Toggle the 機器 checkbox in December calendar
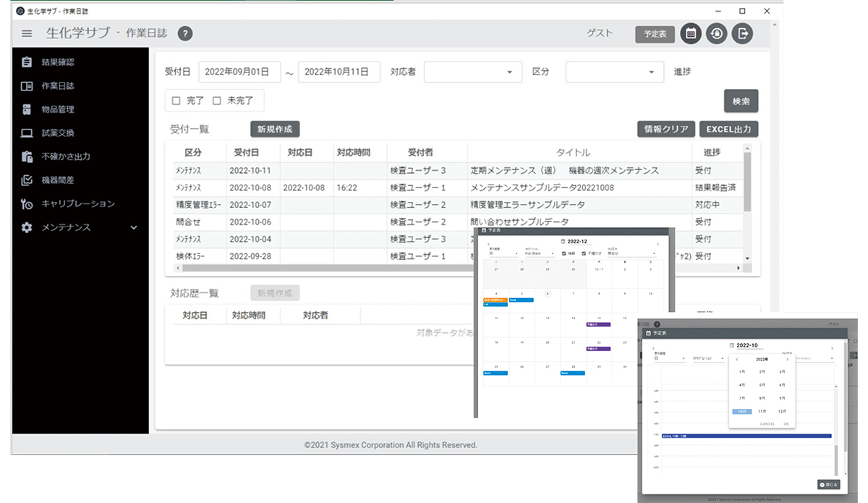Viewport: 868px width, 503px height. pos(565,253)
